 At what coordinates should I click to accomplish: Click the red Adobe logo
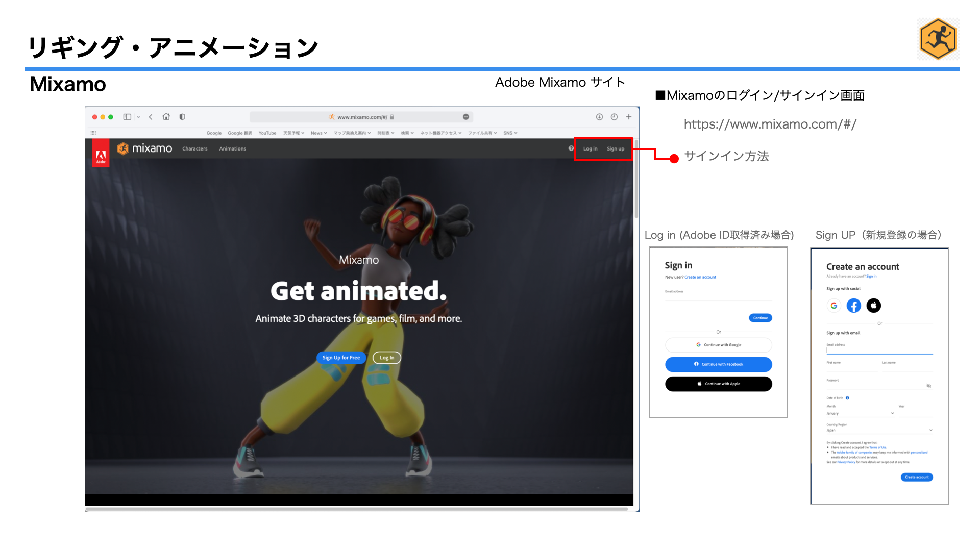pyautogui.click(x=101, y=153)
